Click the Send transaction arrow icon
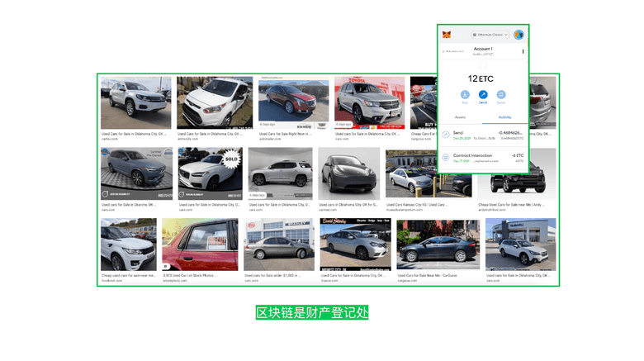 point(446,135)
